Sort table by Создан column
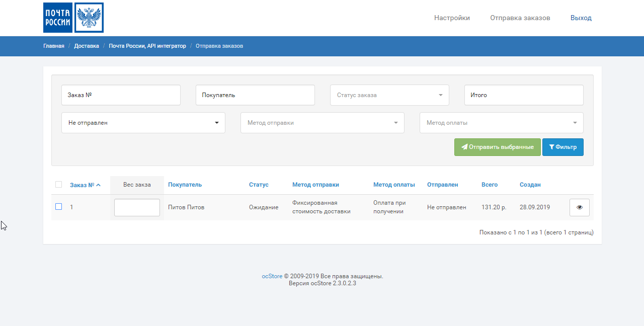644x326 pixels. click(x=530, y=185)
